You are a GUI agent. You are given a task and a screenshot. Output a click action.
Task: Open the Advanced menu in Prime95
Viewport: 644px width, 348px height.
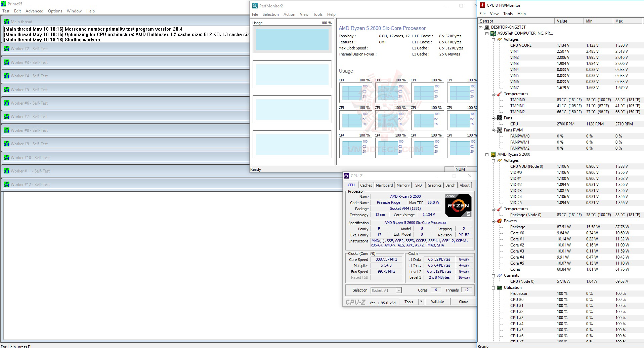34,11
